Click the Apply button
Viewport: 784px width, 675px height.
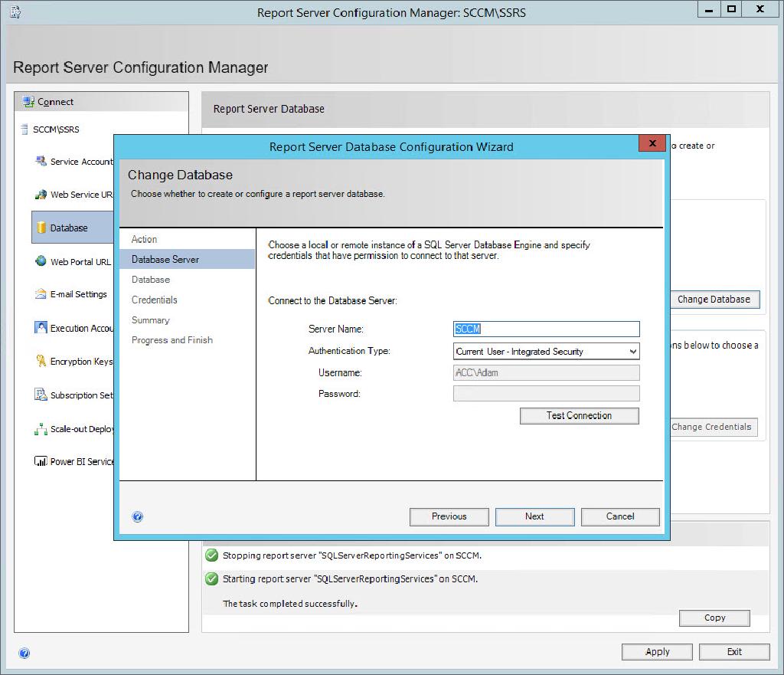pos(657,651)
